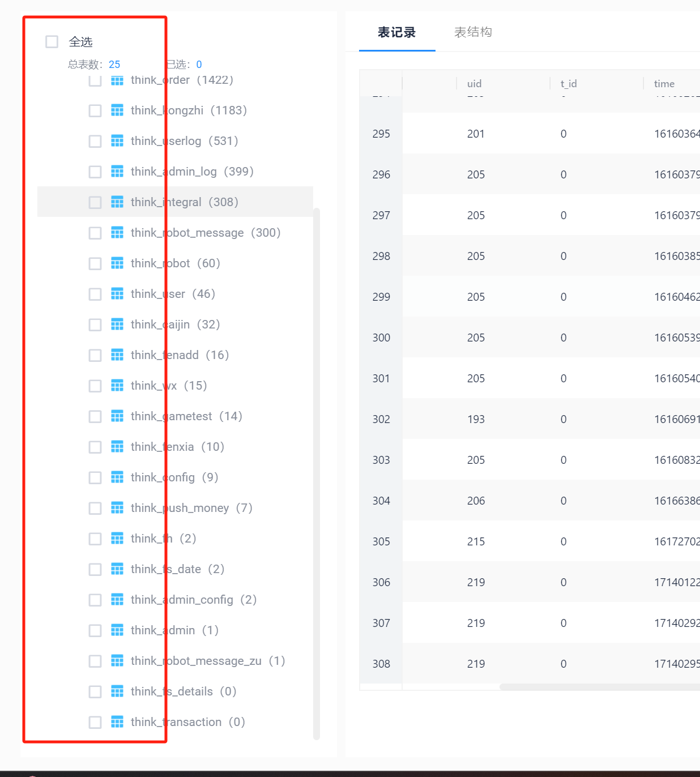Enable the think_wx table checkbox
Screen dimensions: 700x777
coord(95,386)
